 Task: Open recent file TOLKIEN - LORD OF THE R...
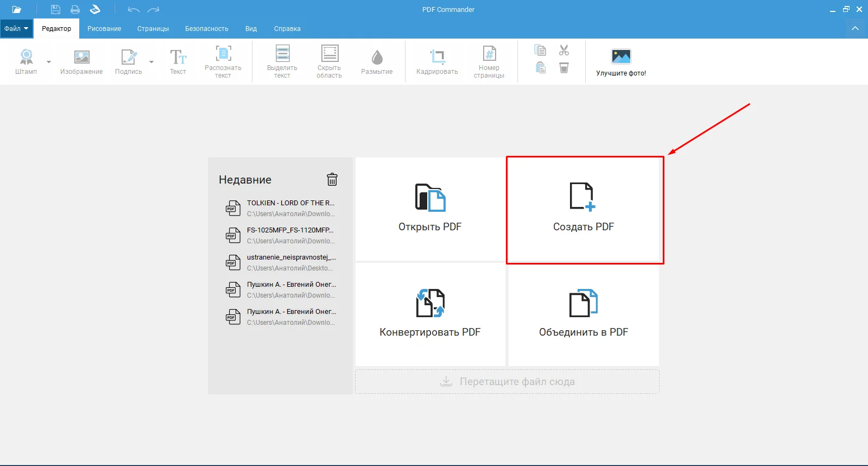coord(281,208)
